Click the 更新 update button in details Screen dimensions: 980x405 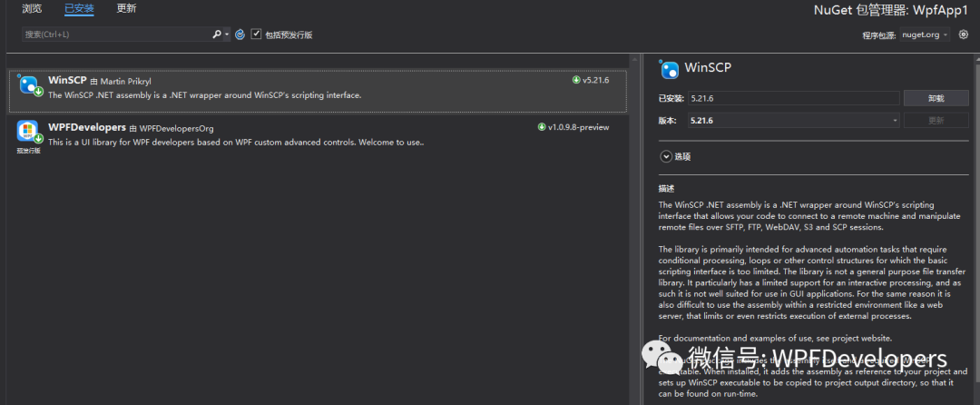(936, 120)
